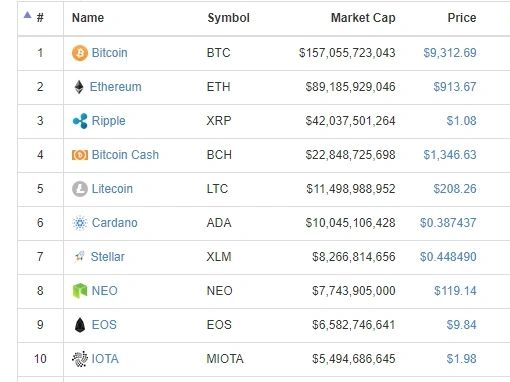Open Bitcoin price link $9,312.69
Viewport: 510px width, 382px height.
tap(450, 53)
